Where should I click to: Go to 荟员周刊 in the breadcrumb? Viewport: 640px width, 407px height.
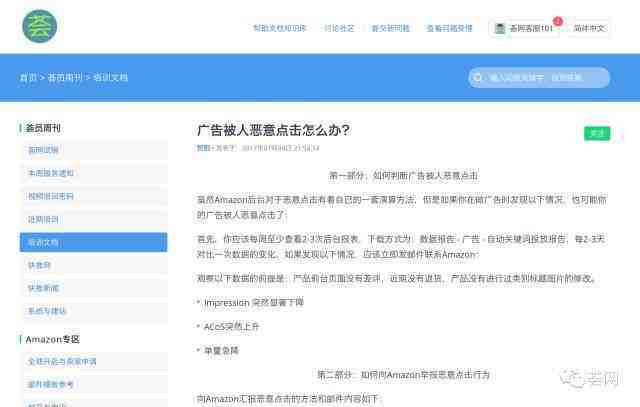[x=65, y=78]
